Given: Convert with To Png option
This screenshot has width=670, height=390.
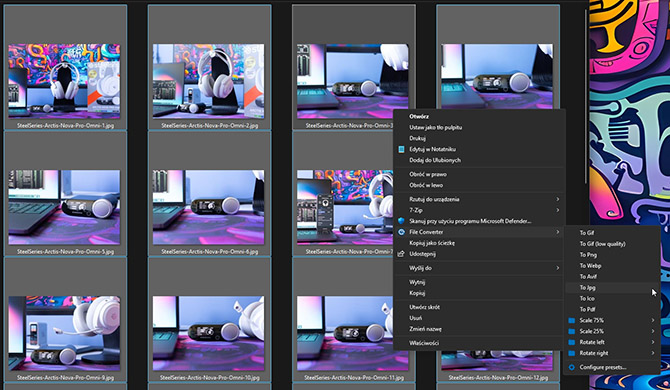Looking at the screenshot, I should pos(611,255).
